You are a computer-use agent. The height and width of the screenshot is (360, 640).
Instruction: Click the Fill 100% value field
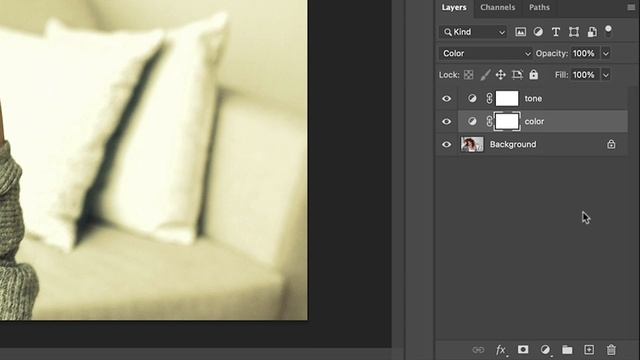coord(584,75)
